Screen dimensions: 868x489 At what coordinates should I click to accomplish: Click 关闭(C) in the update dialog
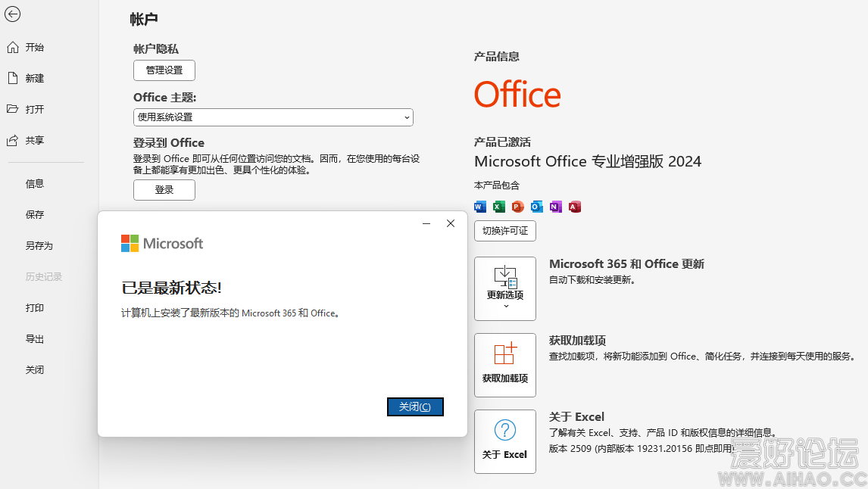[x=415, y=406]
